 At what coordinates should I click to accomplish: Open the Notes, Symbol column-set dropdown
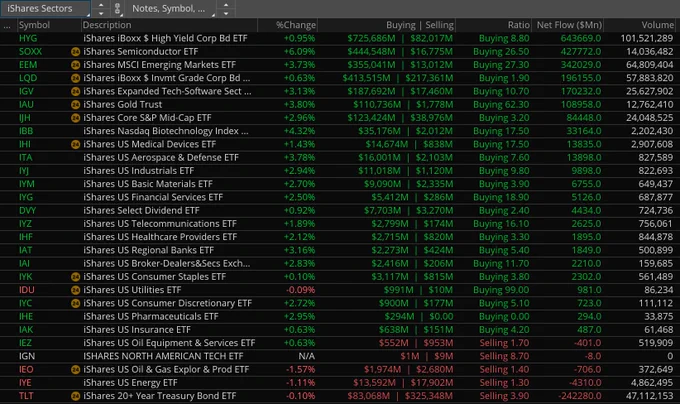pyautogui.click(x=171, y=8)
